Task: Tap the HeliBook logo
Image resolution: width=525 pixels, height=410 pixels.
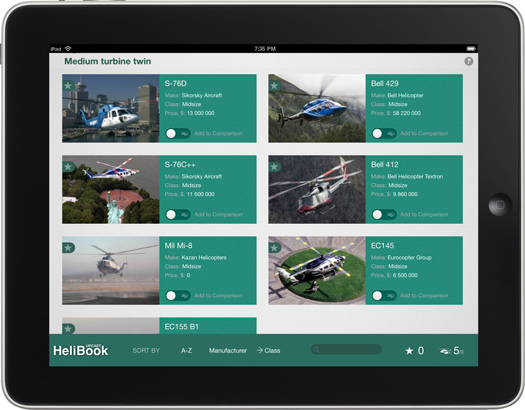Action: (x=80, y=350)
